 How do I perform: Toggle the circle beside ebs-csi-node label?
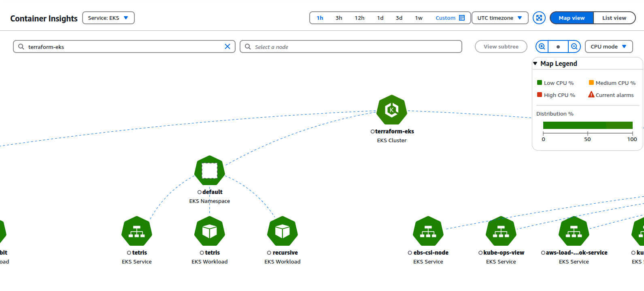410,253
